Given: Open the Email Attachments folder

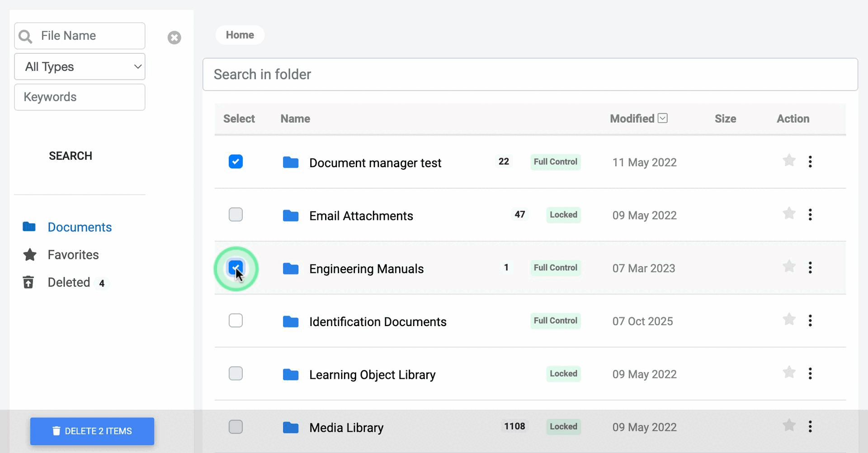Looking at the screenshot, I should [x=361, y=216].
